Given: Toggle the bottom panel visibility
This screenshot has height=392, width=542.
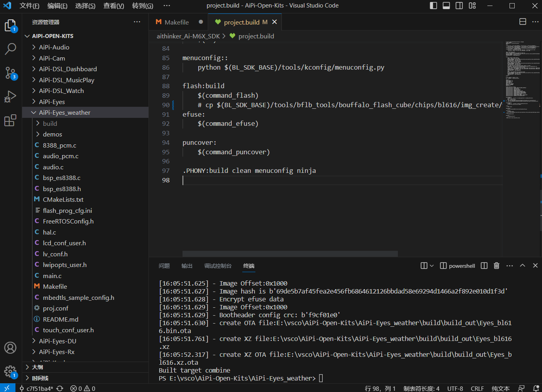Looking at the screenshot, I should [x=446, y=6].
